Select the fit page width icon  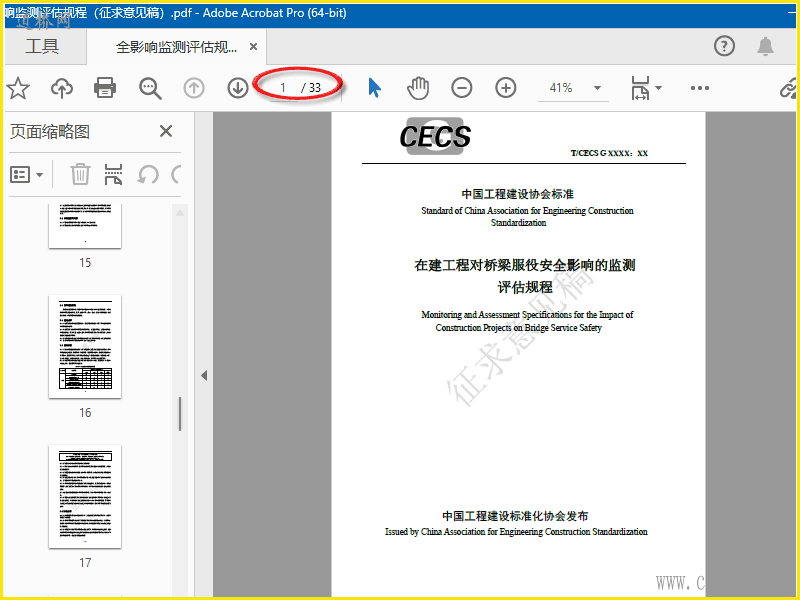coord(640,88)
